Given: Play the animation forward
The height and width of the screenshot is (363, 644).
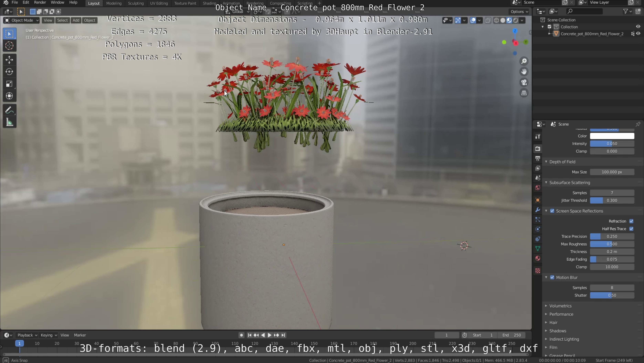Looking at the screenshot, I should (269, 335).
